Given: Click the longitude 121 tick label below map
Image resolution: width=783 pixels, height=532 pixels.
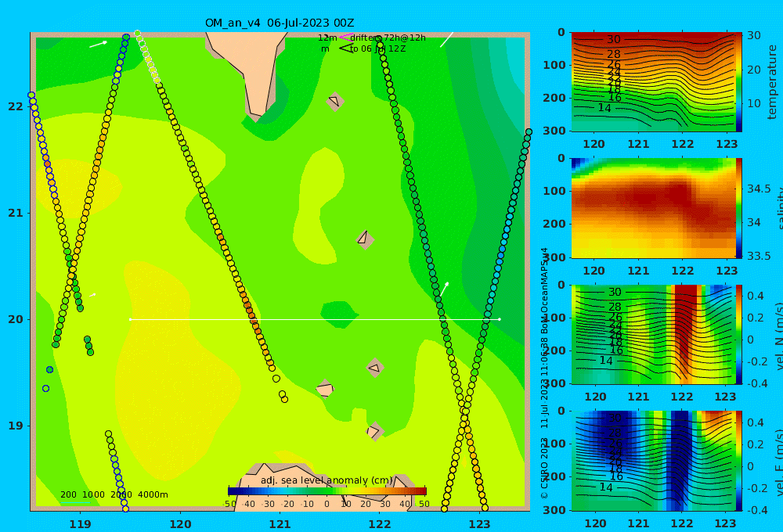Looking at the screenshot, I should (x=280, y=524).
